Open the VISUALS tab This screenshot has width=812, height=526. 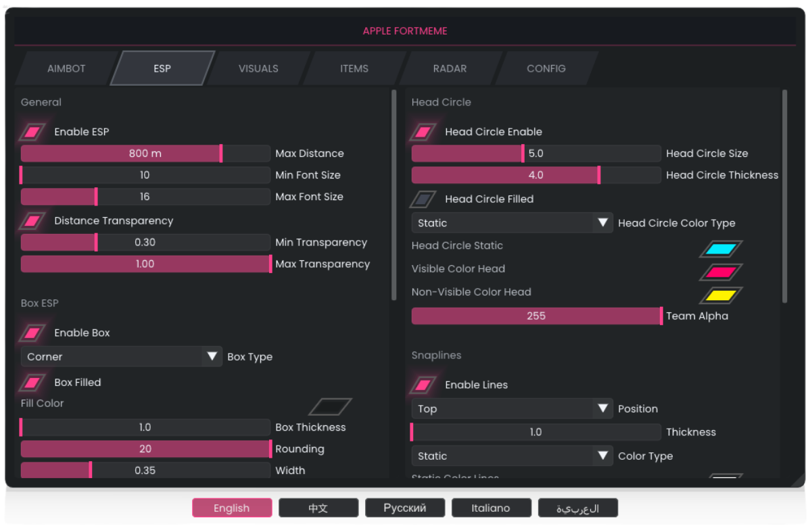click(258, 68)
